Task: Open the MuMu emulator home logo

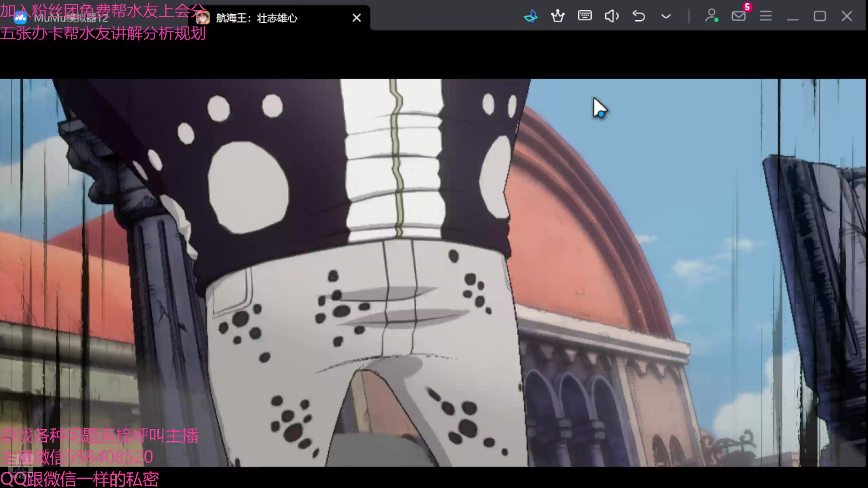Action: (x=20, y=17)
